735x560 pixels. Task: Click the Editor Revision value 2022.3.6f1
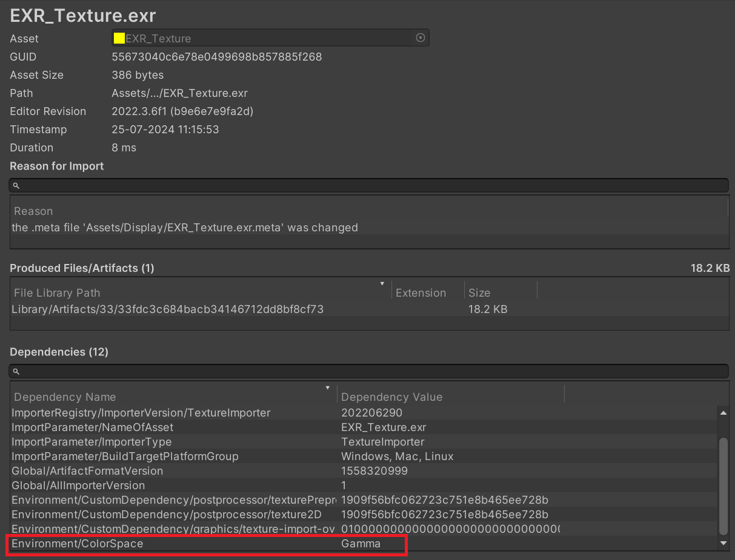tap(182, 111)
